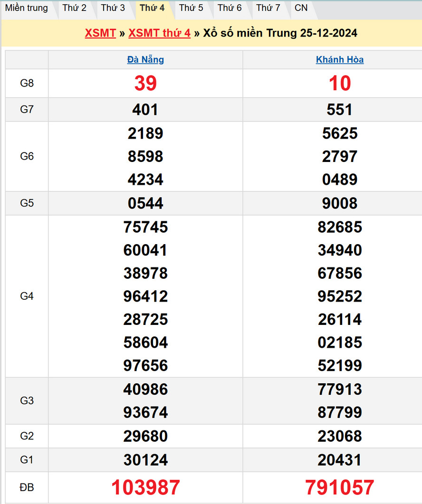This screenshot has height=504, width=422.
Task: Go to the Thứ 5 tab
Action: coord(191,8)
